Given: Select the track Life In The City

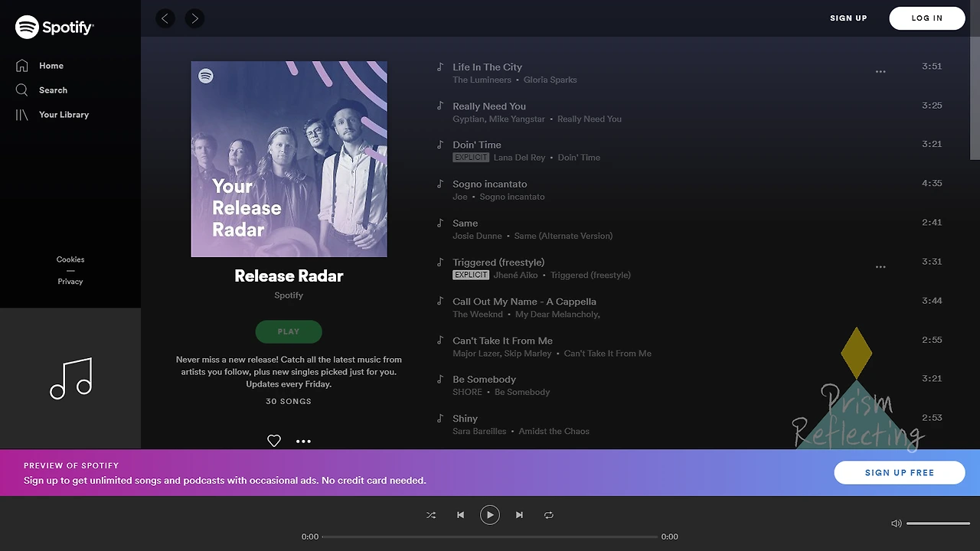Looking at the screenshot, I should pyautogui.click(x=487, y=67).
